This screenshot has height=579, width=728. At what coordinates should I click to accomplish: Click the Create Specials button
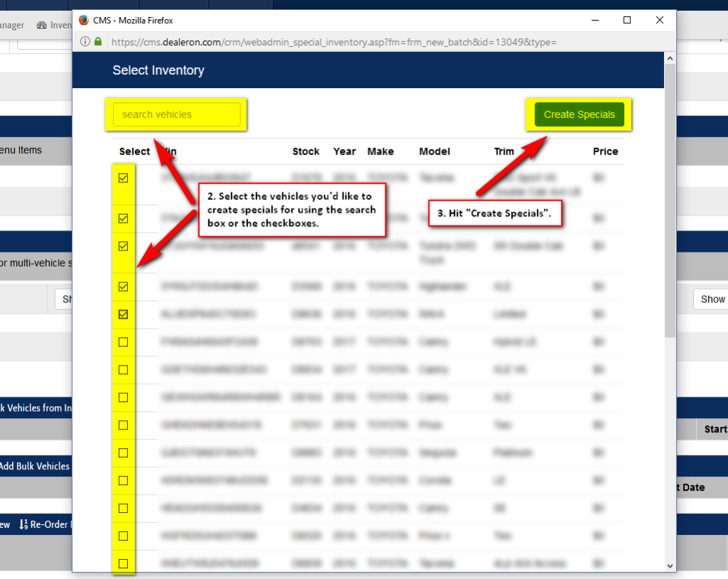[x=579, y=115]
